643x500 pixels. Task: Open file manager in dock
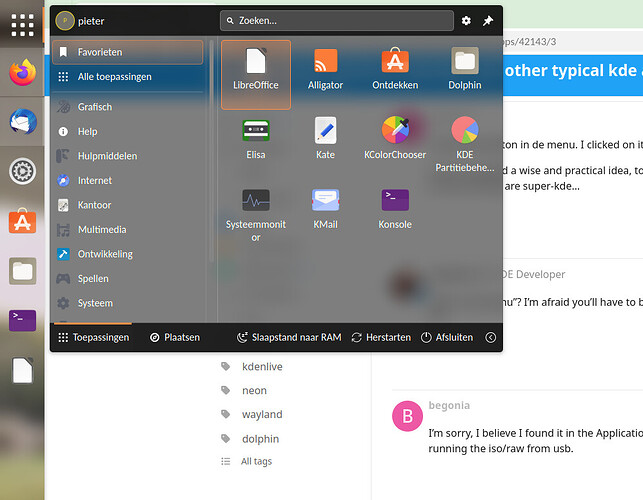click(x=23, y=271)
